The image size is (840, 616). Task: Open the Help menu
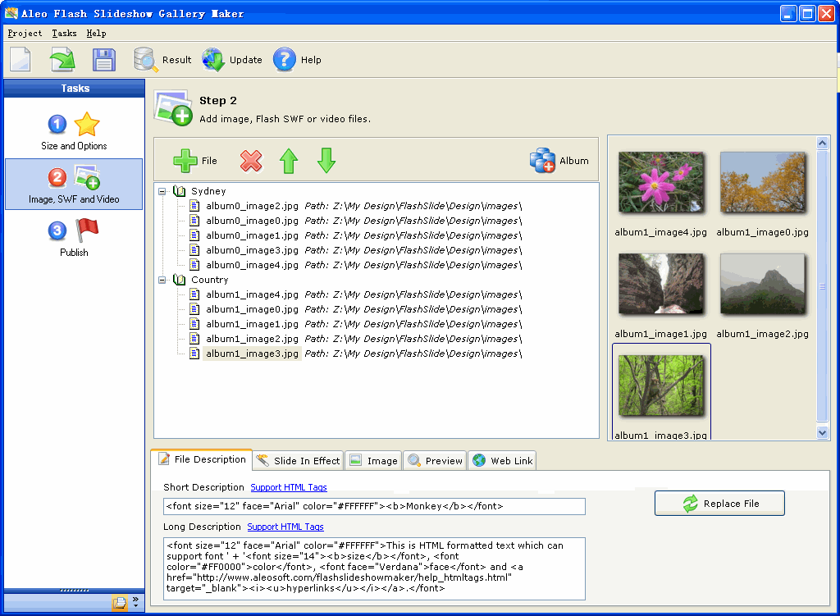click(97, 33)
